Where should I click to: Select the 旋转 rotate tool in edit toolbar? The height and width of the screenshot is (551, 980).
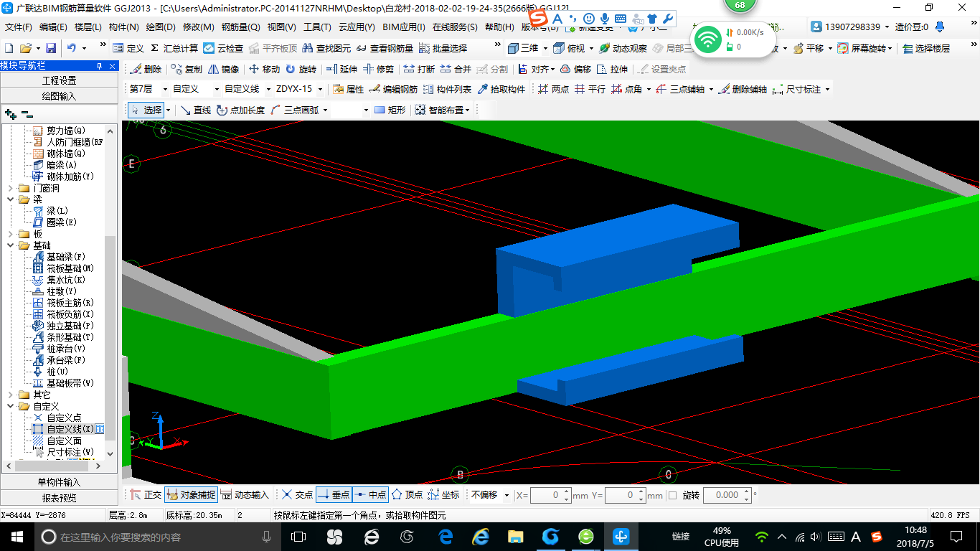[301, 69]
